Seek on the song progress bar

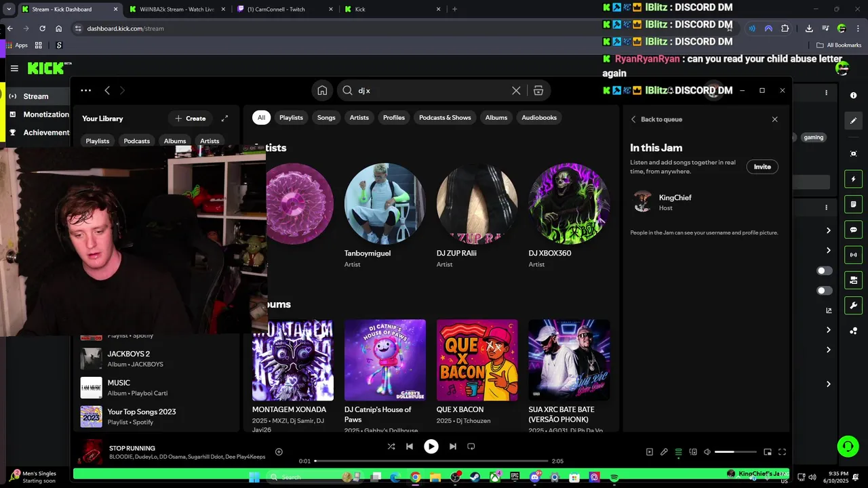[x=431, y=461]
